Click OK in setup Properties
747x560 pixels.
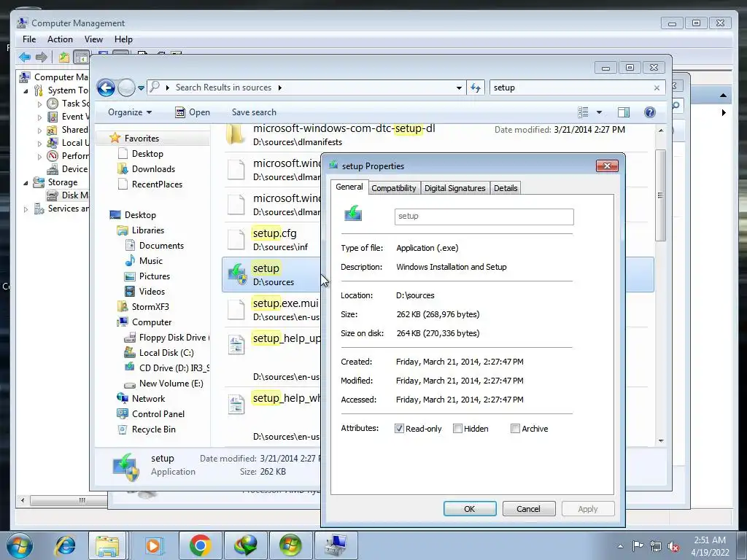coord(470,508)
